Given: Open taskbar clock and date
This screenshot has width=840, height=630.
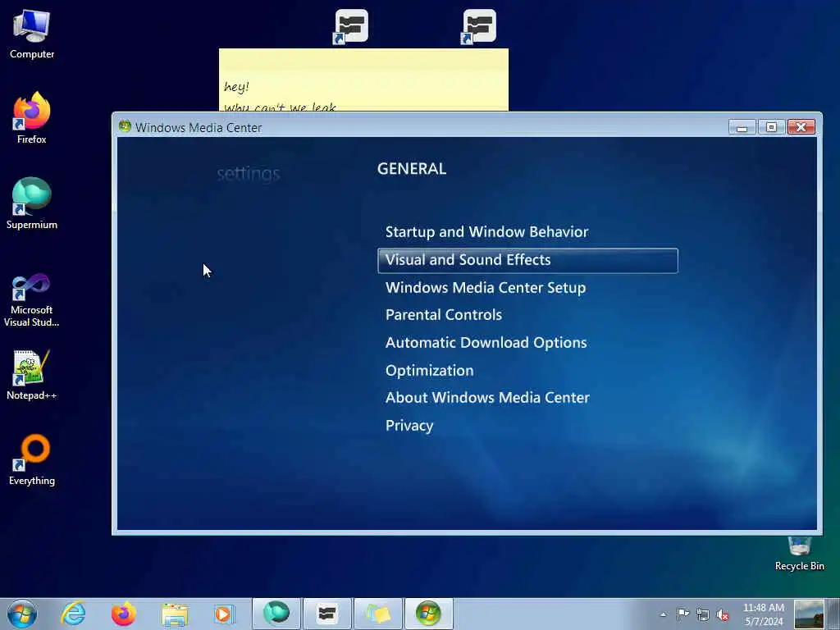Looking at the screenshot, I should [764, 614].
